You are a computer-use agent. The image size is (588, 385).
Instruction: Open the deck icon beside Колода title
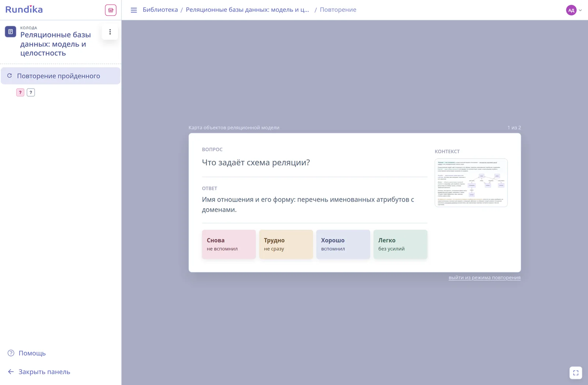point(10,32)
